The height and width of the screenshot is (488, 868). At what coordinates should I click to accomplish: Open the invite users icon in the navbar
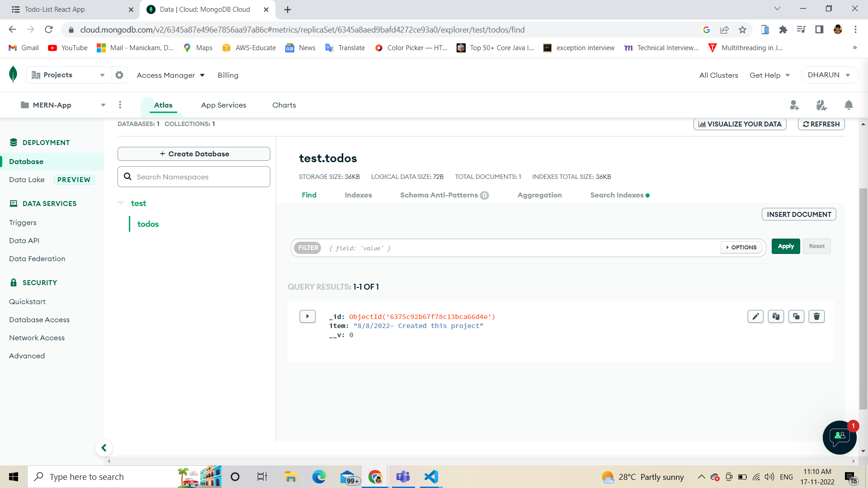point(794,105)
